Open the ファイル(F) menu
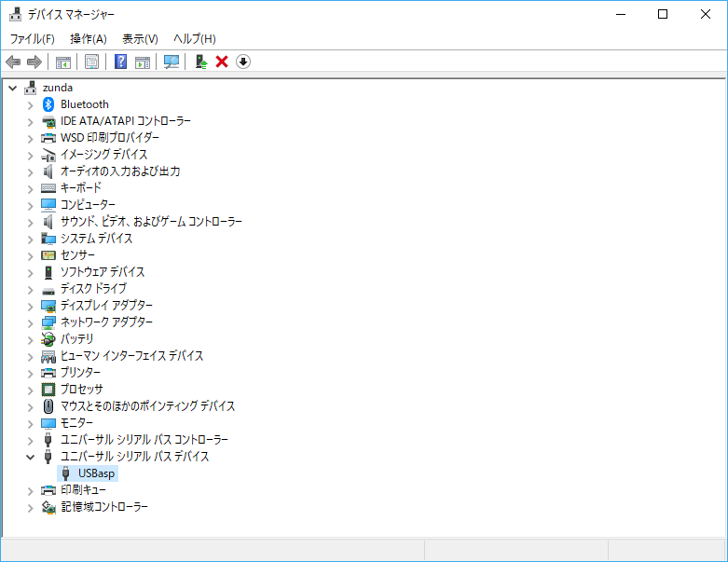The height and width of the screenshot is (562, 728). coord(32,38)
